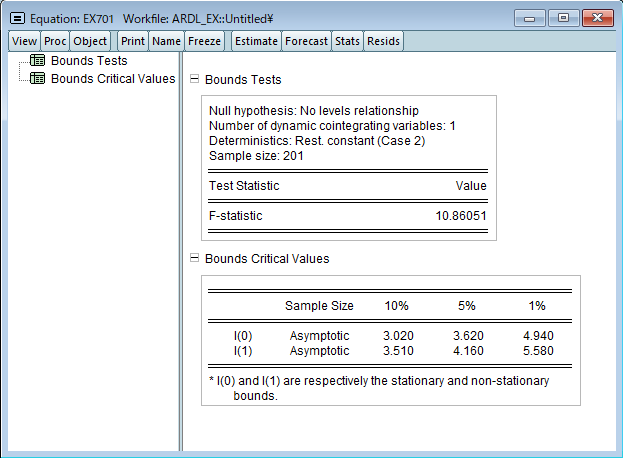Click the Bounds Critical Values table icon
The image size is (623, 458).
tap(38, 78)
